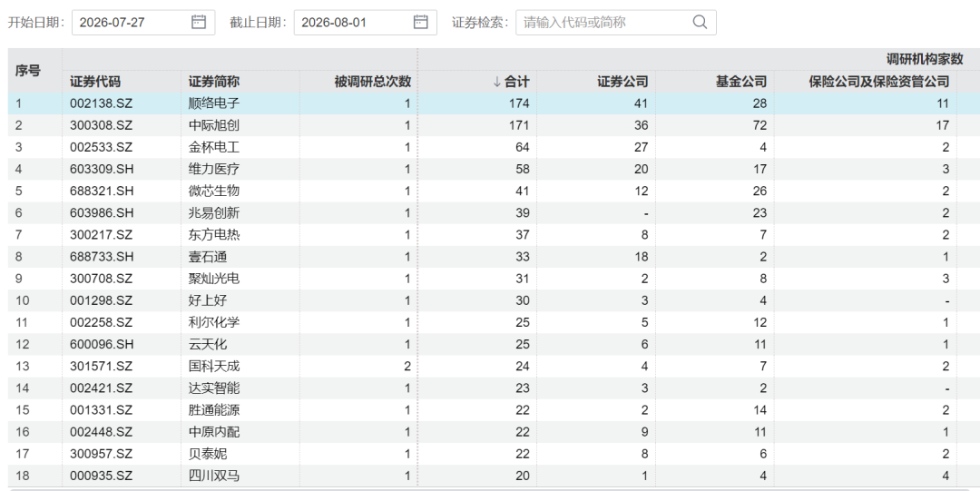
Task: Select stock code 300308.SZ
Action: click(x=102, y=126)
